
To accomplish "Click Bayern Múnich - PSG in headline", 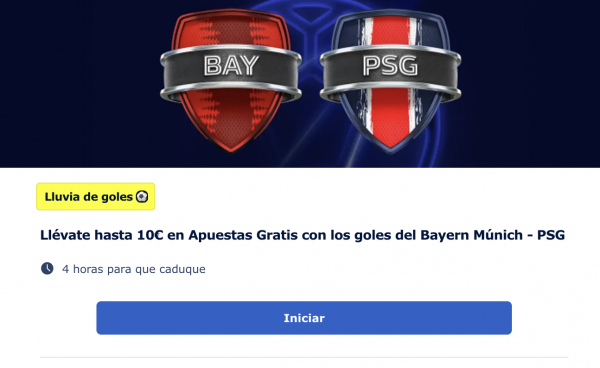I will (x=492, y=235).
